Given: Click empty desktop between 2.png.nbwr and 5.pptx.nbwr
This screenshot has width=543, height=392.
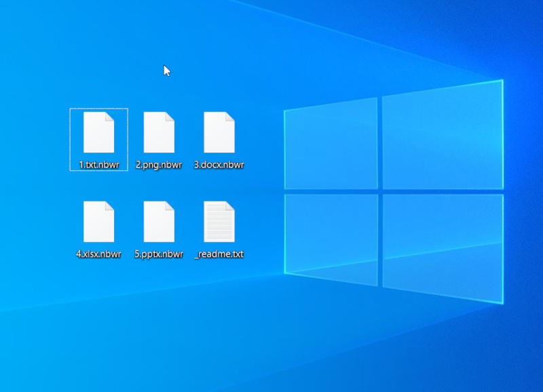Looking at the screenshot, I should pos(159,185).
